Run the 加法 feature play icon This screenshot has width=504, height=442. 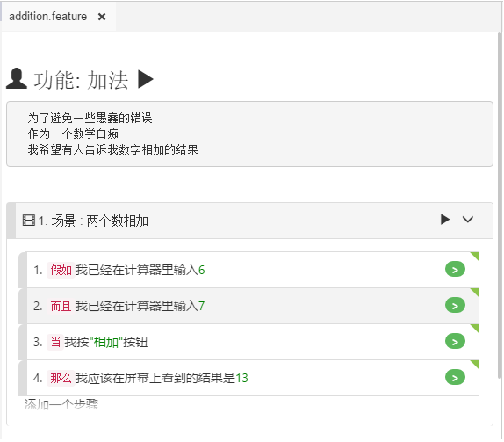pos(146,79)
